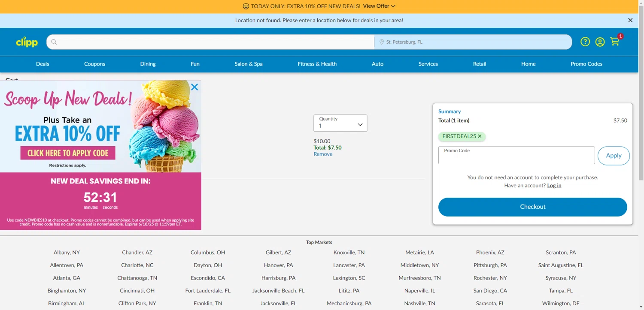This screenshot has width=644, height=310.
Task: Open the Charlotte, NC market
Action: pos(137,265)
